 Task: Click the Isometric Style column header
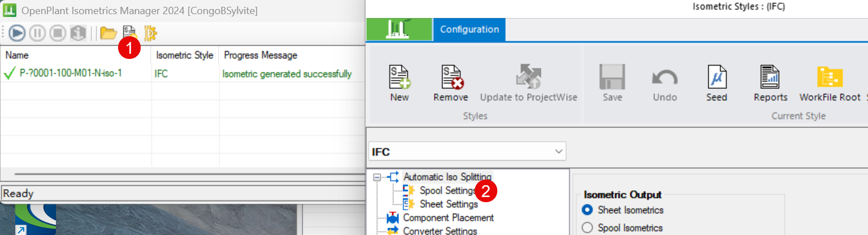tap(184, 55)
